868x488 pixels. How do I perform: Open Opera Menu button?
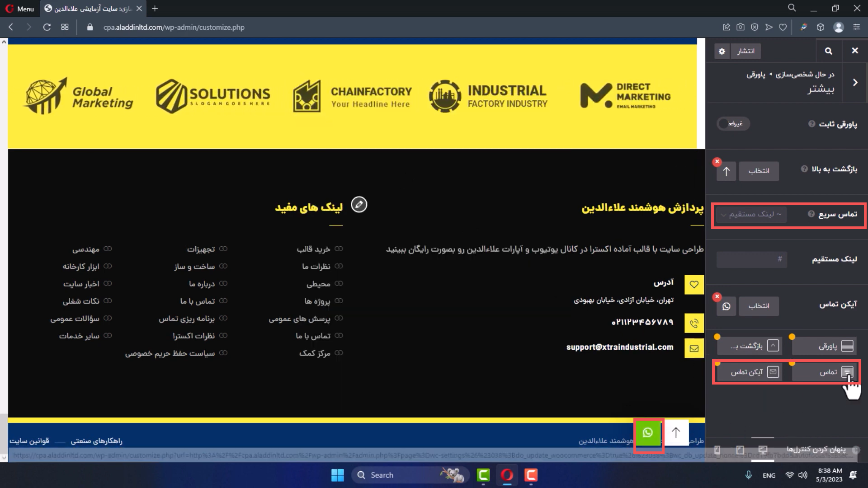point(19,9)
